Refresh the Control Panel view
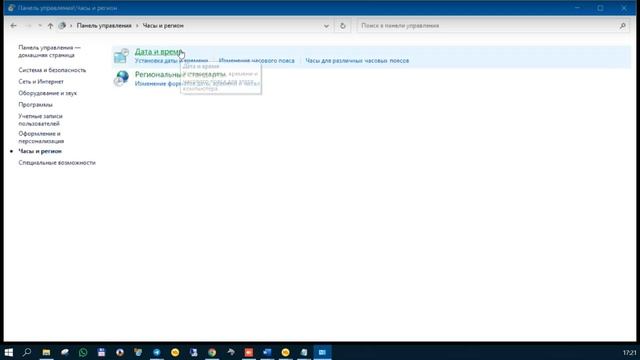The image size is (640, 360). coord(342,26)
